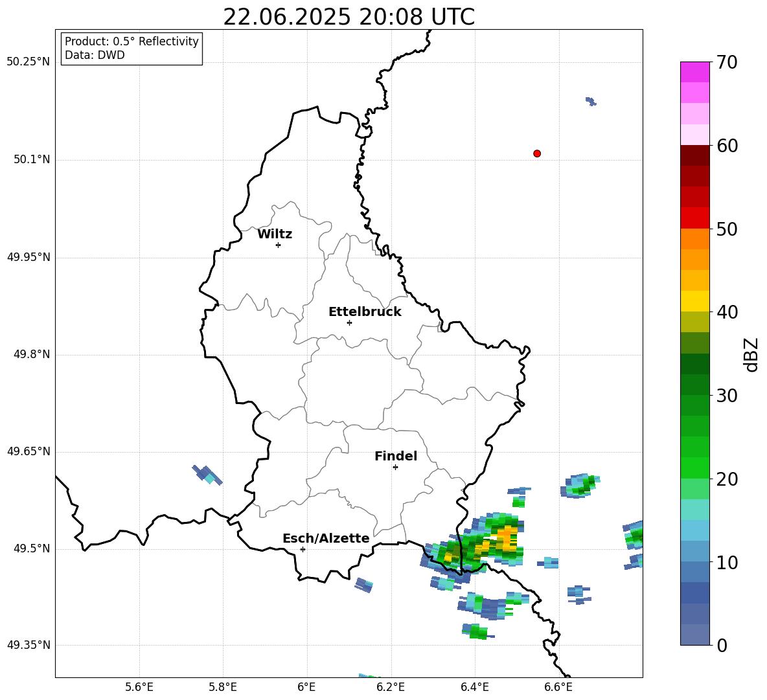767x700 pixels.
Task: Click the magenta top colorbar segment
Action: coord(694,73)
